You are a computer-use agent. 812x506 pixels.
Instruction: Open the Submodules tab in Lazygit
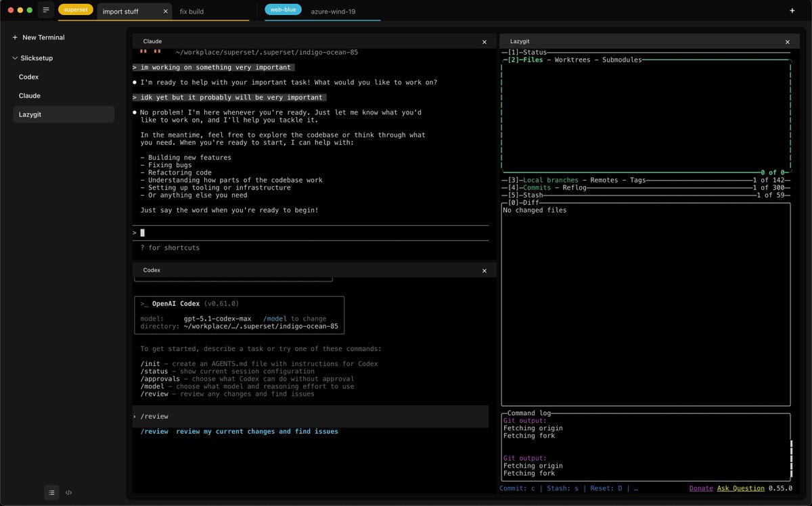(622, 60)
